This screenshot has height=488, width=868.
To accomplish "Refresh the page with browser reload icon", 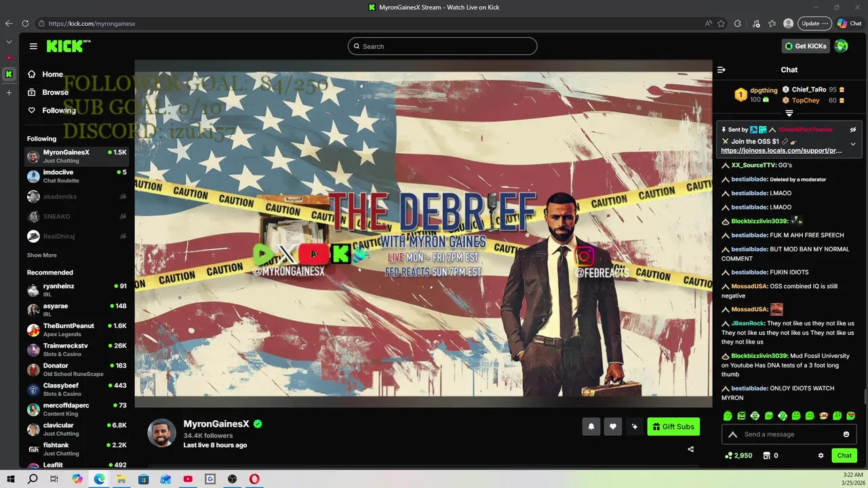I will tap(25, 23).
